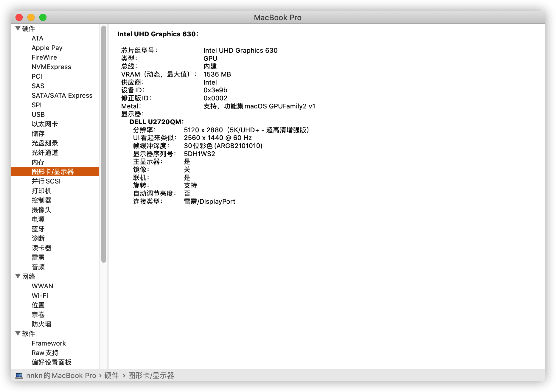Image resolution: width=556 pixels, height=392 pixels.
Task: Click 2560 x 1440 @ 60 Hz value
Action: [x=218, y=138]
